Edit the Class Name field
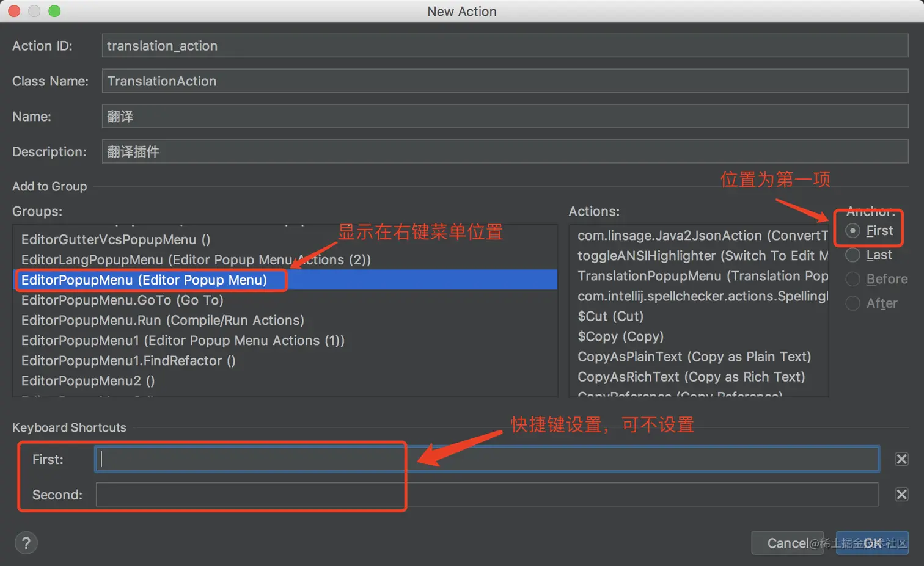 pyautogui.click(x=505, y=81)
